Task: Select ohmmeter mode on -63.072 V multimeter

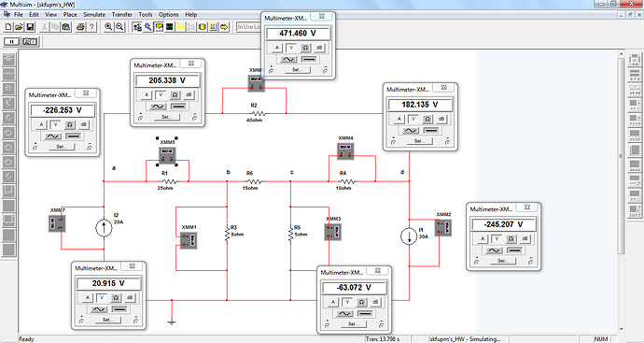Action: click(361, 302)
